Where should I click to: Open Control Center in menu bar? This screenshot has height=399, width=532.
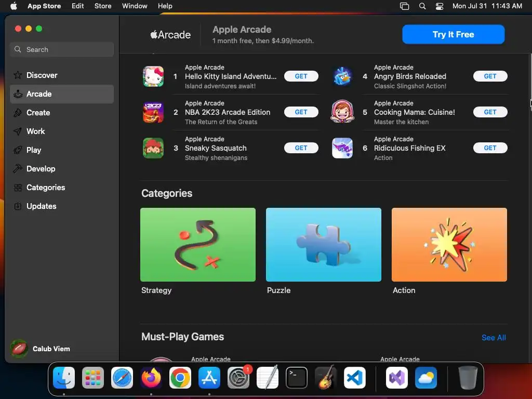(x=440, y=6)
